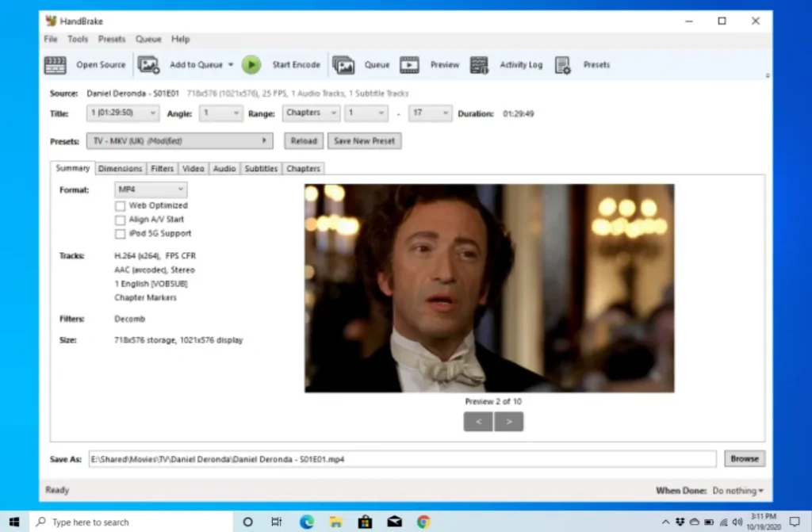Open the Format dropdown showing MP4

pyautogui.click(x=149, y=189)
